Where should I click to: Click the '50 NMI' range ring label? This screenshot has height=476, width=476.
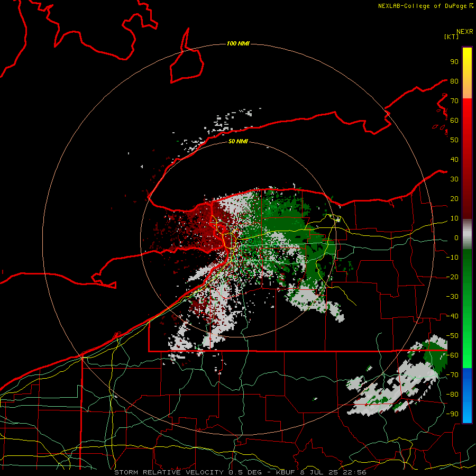click(238, 141)
